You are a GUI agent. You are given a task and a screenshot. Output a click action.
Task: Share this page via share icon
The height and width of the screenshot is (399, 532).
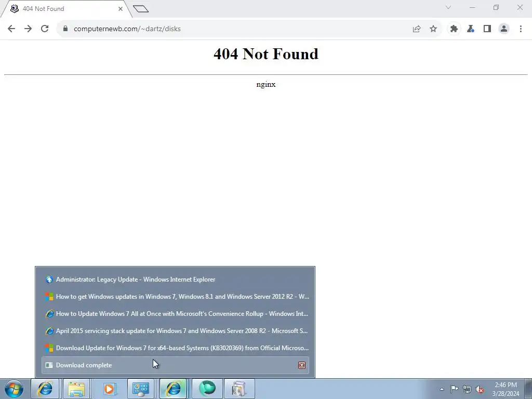(417, 29)
